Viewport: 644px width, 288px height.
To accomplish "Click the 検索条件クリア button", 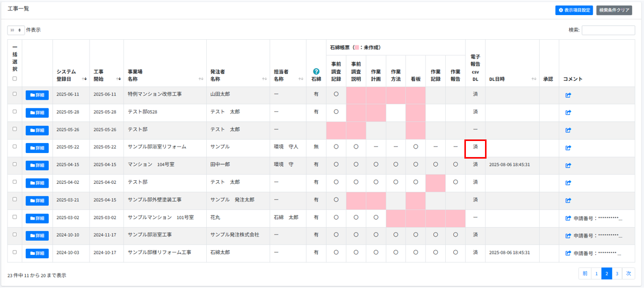I will tap(614, 10).
